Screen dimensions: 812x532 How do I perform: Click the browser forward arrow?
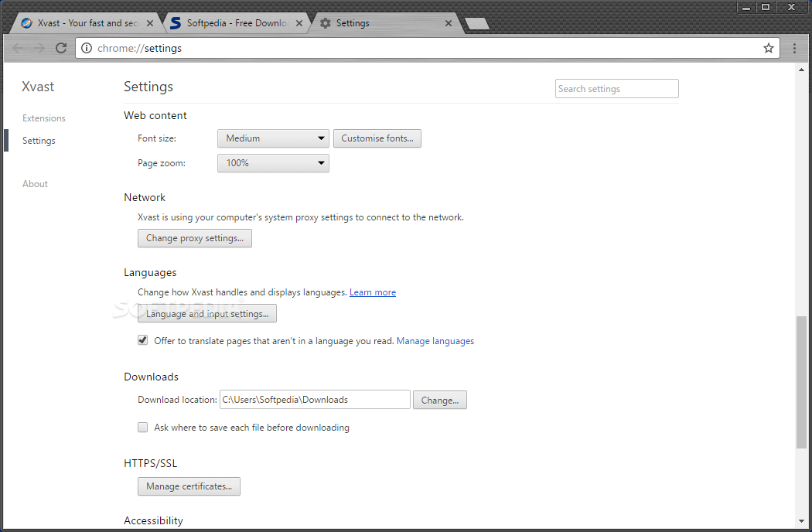39,48
